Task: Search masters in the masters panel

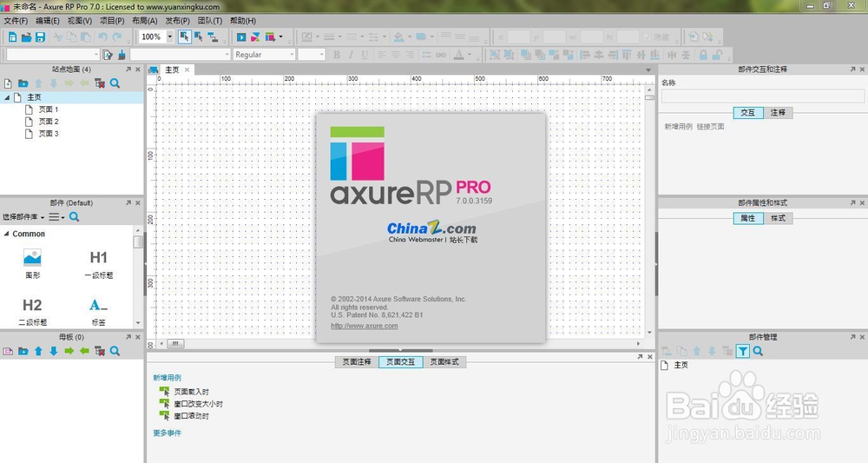Action: (115, 351)
